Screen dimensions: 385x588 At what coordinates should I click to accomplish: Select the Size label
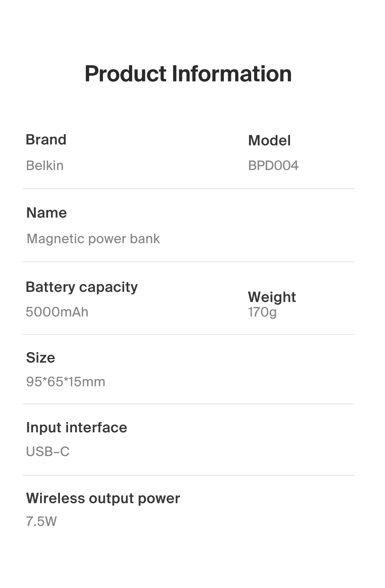click(40, 358)
